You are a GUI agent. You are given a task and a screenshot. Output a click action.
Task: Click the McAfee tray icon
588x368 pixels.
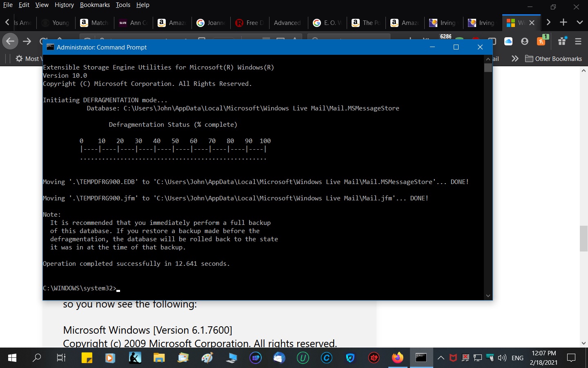[453, 358]
